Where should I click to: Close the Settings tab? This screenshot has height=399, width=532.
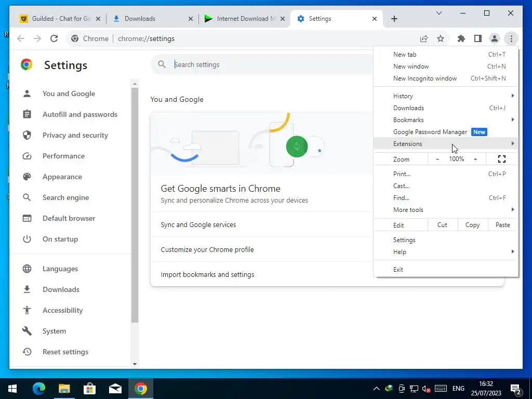pos(375,19)
